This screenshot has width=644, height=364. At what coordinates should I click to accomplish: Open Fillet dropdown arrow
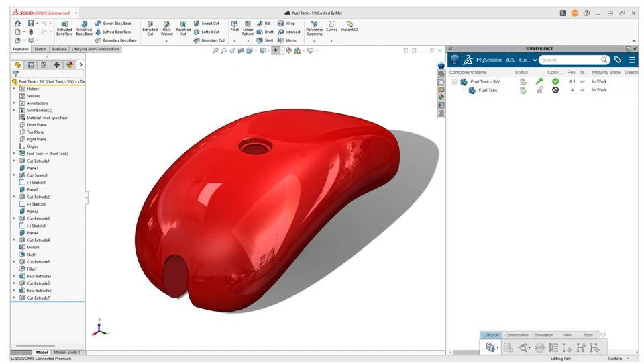pyautogui.click(x=235, y=41)
